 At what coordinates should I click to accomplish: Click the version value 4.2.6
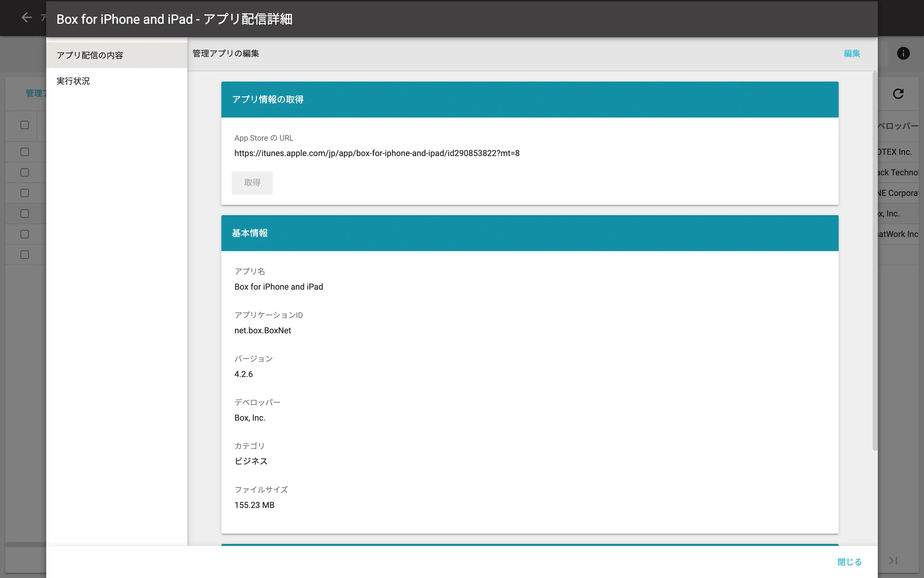tap(243, 374)
